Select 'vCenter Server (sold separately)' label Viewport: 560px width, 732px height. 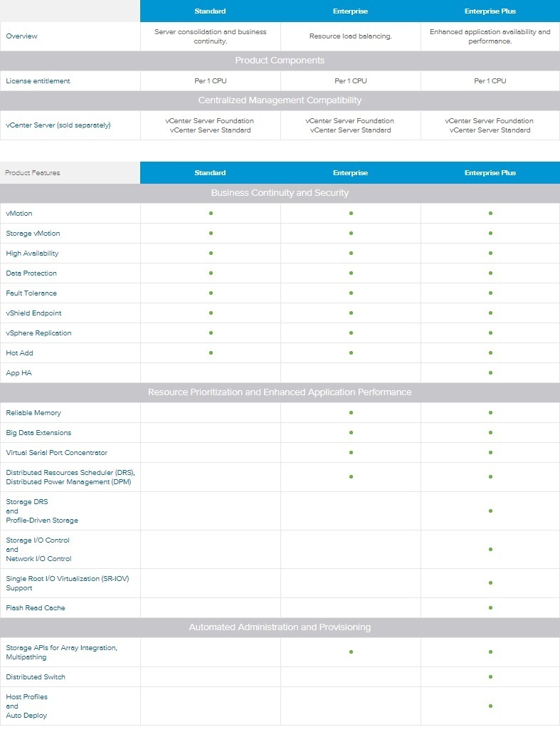pos(58,125)
